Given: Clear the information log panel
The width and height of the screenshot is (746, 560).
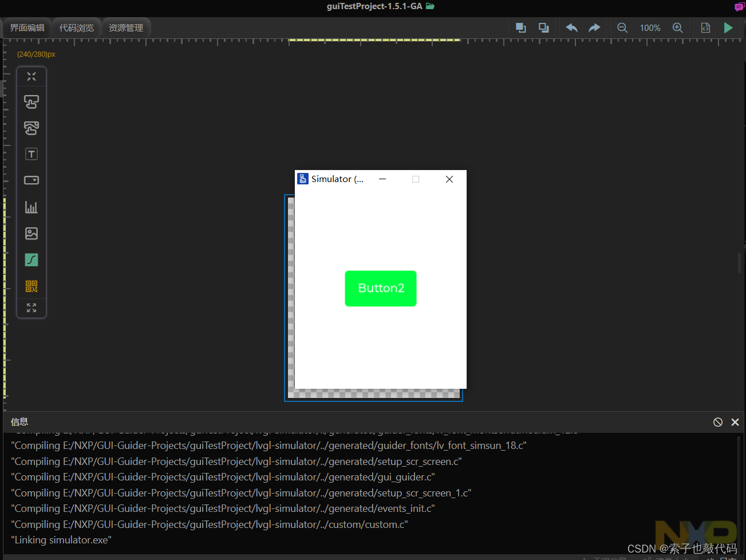Looking at the screenshot, I should click(x=718, y=422).
